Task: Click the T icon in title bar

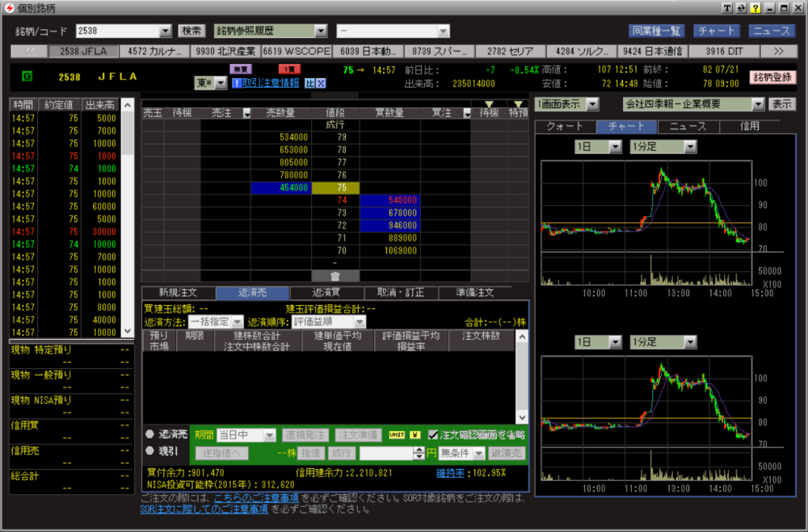Action: pyautogui.click(x=728, y=8)
